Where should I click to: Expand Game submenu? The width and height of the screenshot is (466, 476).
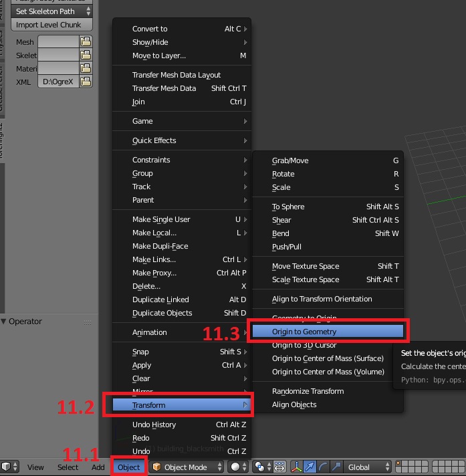coord(182,121)
